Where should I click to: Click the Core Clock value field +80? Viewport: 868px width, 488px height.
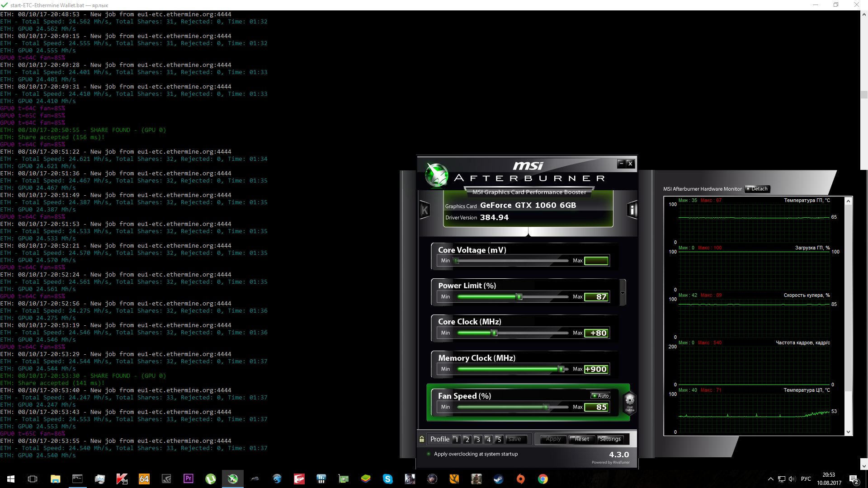pos(596,333)
